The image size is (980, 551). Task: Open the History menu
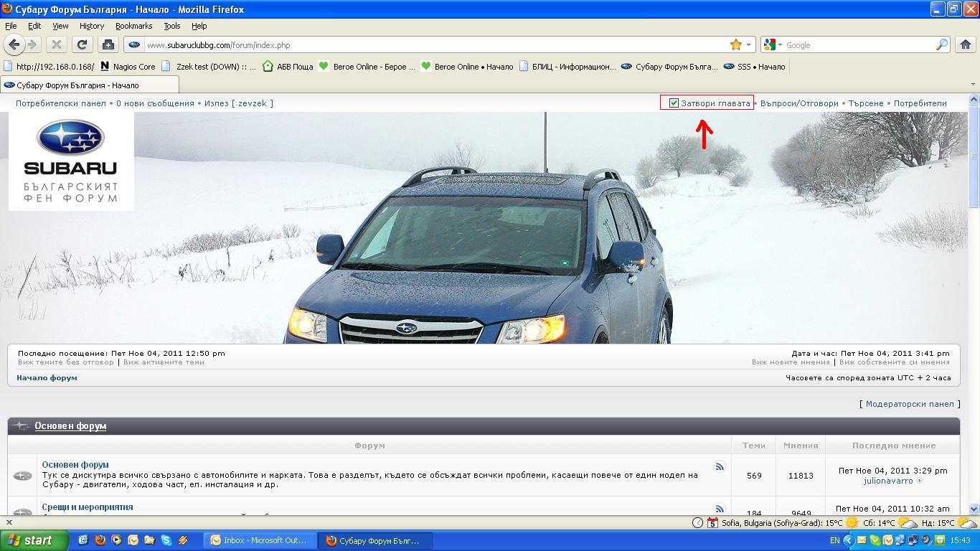point(92,26)
